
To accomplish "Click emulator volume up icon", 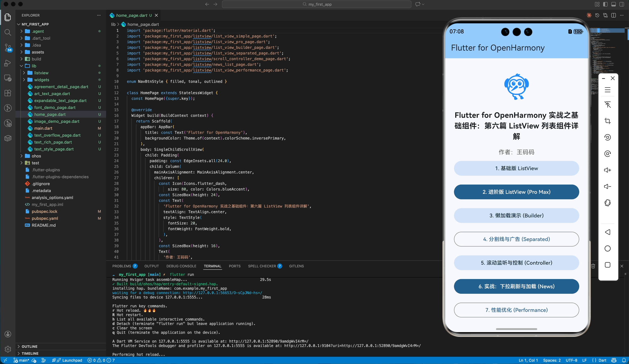I will [x=608, y=170].
